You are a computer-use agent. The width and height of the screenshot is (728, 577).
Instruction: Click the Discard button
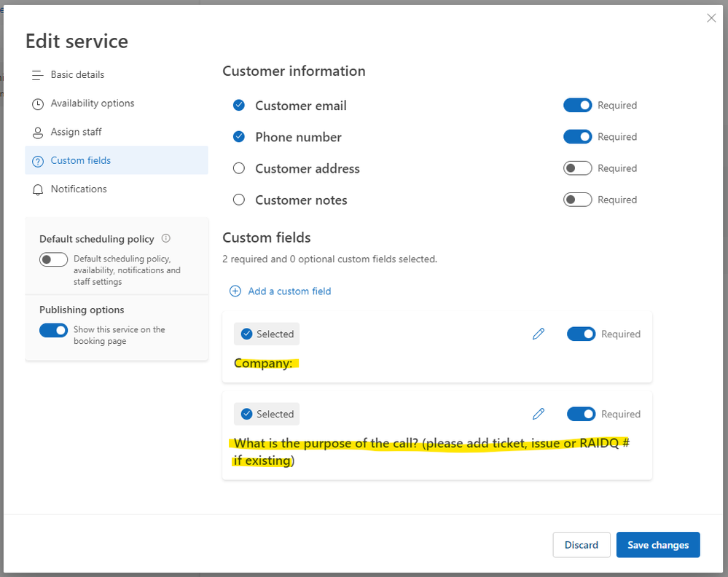[x=582, y=545]
